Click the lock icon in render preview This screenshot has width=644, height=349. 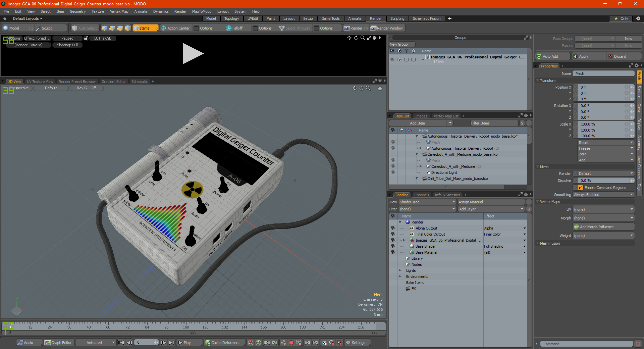(x=86, y=38)
